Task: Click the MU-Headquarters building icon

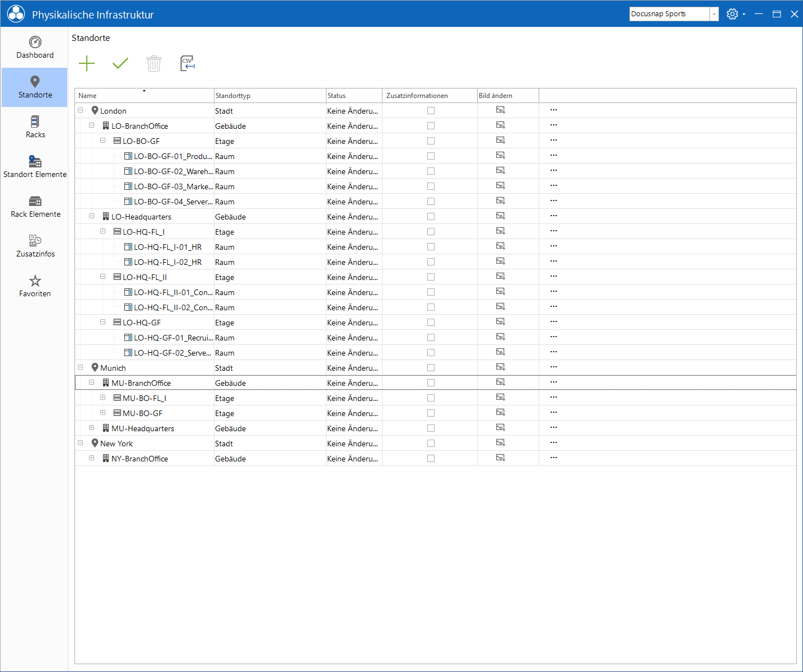Action: point(106,428)
